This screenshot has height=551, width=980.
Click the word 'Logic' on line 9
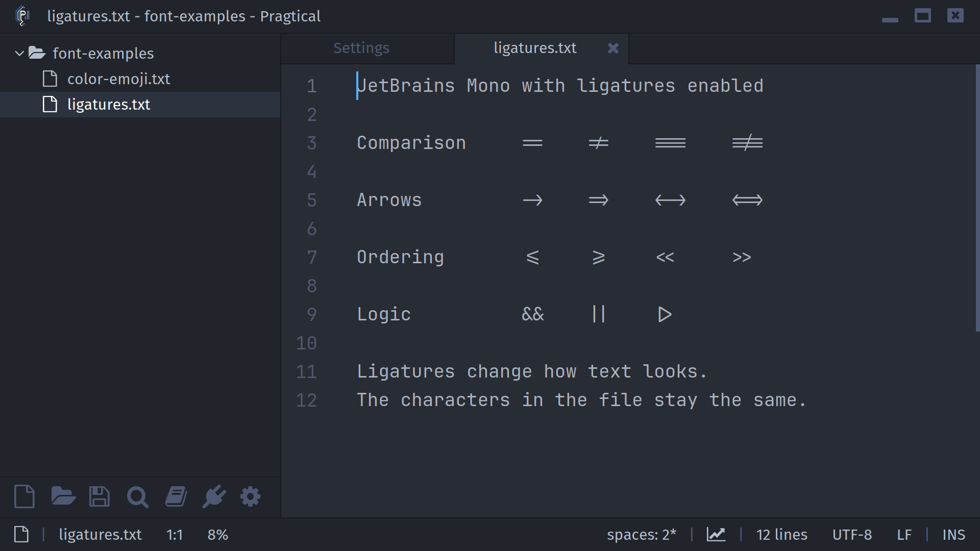[x=384, y=314]
